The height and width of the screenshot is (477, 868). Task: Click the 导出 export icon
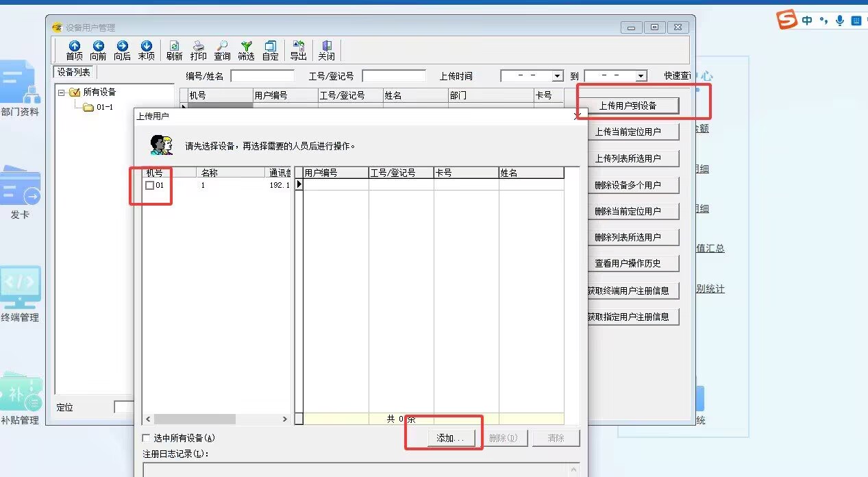(298, 50)
